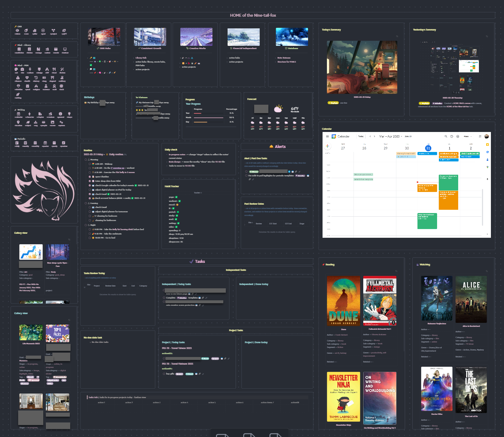Collapse the Morning section in Routine
504x437 pixels.
coord(85,160)
